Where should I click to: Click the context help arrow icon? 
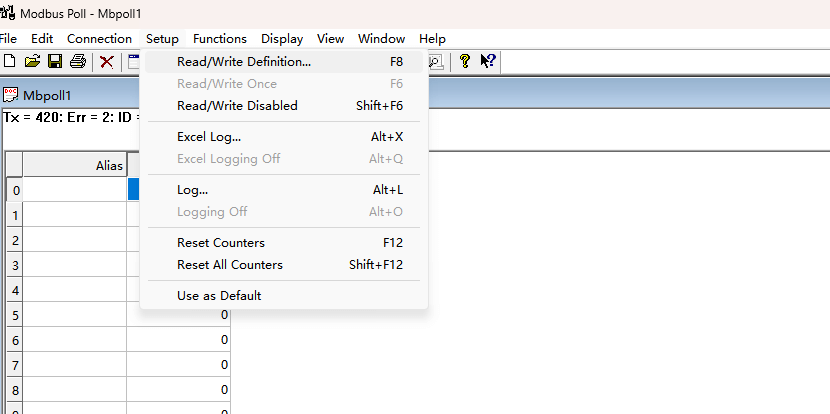(x=488, y=62)
